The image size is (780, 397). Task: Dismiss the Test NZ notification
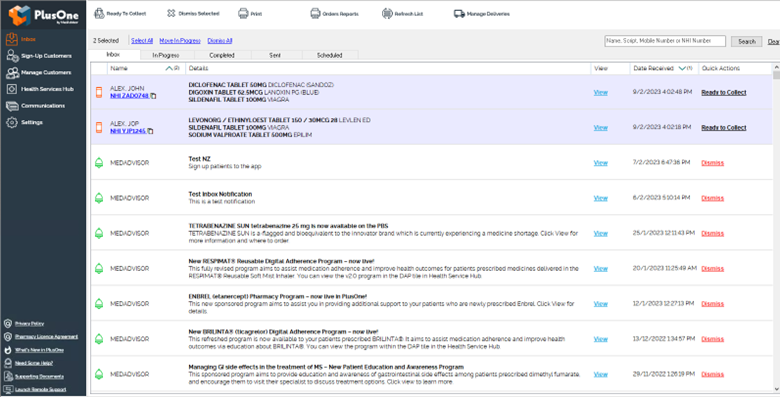712,163
